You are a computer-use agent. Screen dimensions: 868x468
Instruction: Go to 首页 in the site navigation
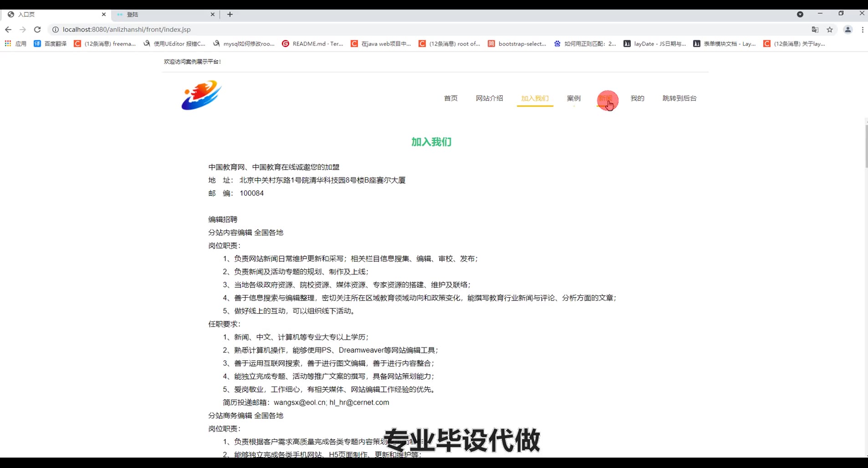[451, 98]
